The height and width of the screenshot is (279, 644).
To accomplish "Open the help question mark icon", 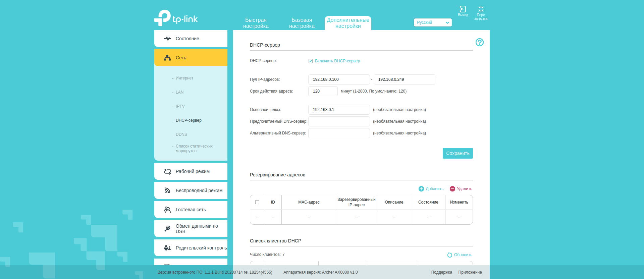I will click(x=479, y=42).
